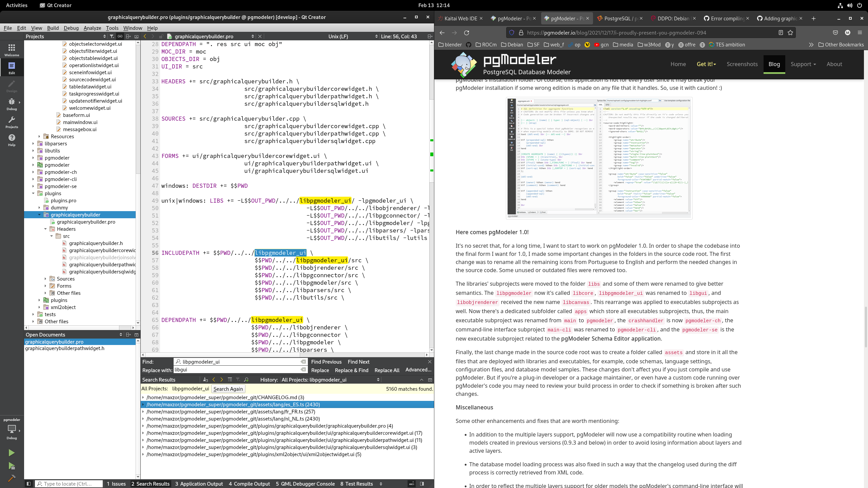This screenshot has height=488, width=868.
Task: Open the search history dropdown
Action: [379, 380]
